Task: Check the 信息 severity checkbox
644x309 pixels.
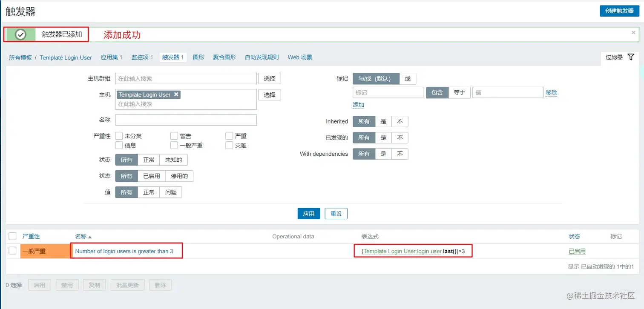Action: pyautogui.click(x=119, y=145)
